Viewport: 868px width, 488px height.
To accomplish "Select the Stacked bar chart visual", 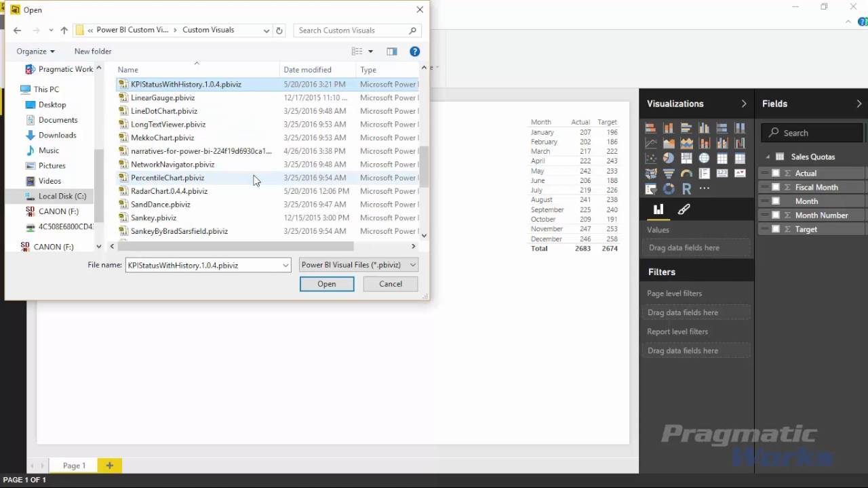I will click(x=651, y=127).
